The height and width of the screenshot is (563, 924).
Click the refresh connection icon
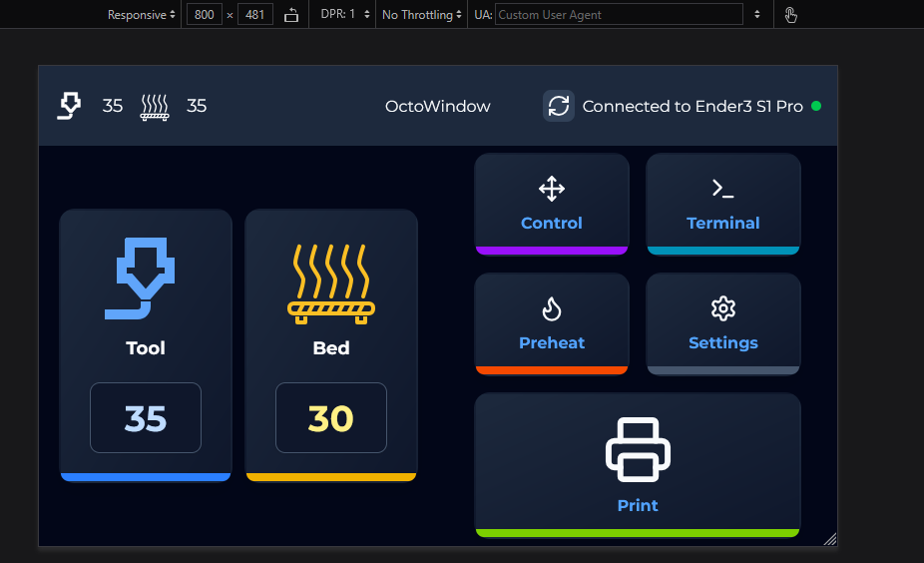558,106
